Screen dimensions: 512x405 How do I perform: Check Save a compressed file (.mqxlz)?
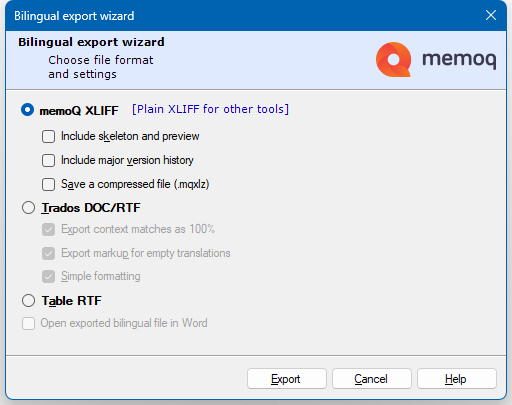coord(48,184)
